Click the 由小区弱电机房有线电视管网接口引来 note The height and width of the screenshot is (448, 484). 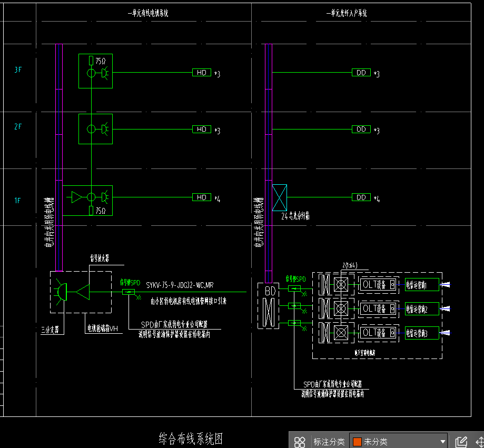(x=189, y=301)
